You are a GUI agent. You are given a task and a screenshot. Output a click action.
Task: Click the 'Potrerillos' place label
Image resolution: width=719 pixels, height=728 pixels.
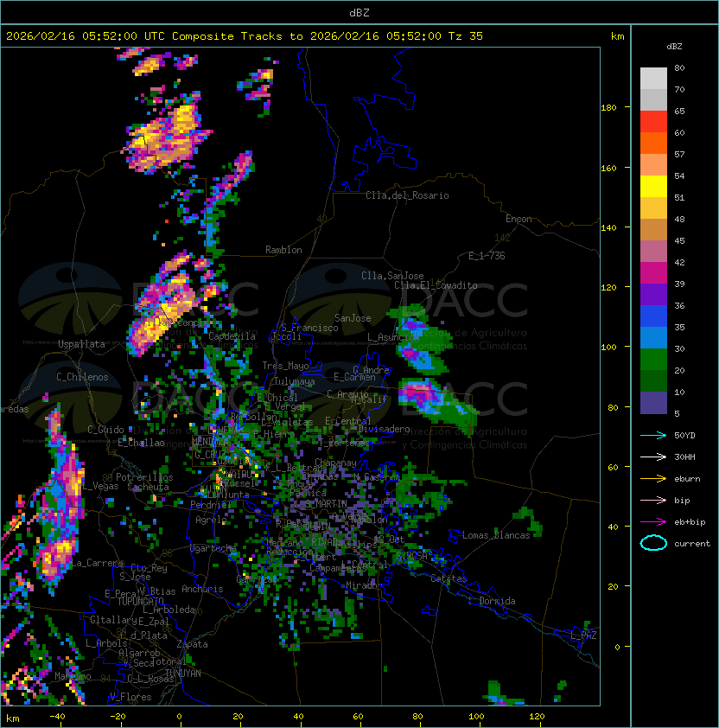point(144,477)
